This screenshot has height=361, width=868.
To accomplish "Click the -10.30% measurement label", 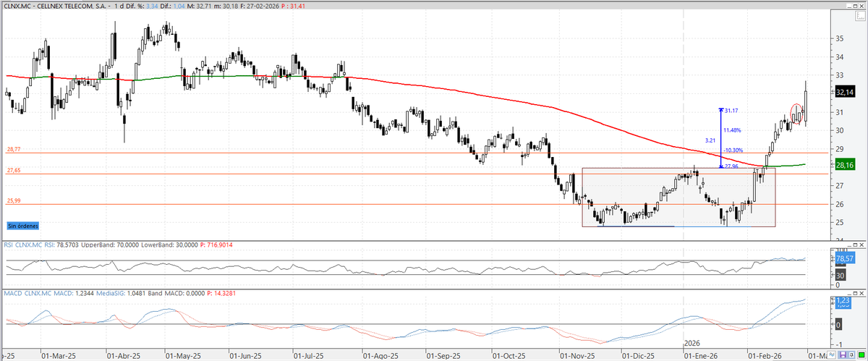I will point(734,150).
